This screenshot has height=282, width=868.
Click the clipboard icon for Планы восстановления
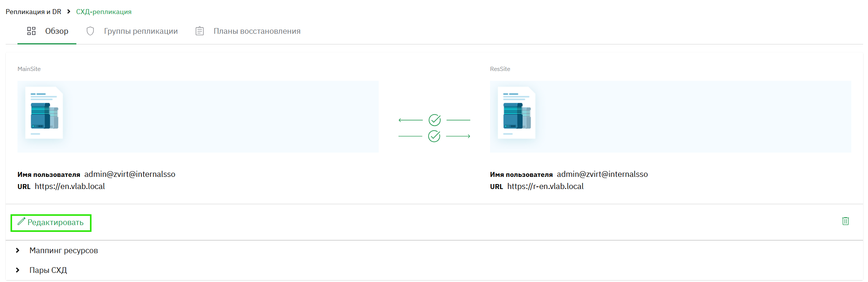pyautogui.click(x=200, y=31)
